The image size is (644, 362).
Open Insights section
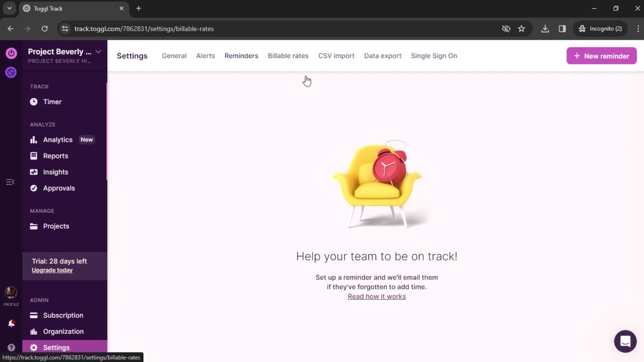[56, 172]
